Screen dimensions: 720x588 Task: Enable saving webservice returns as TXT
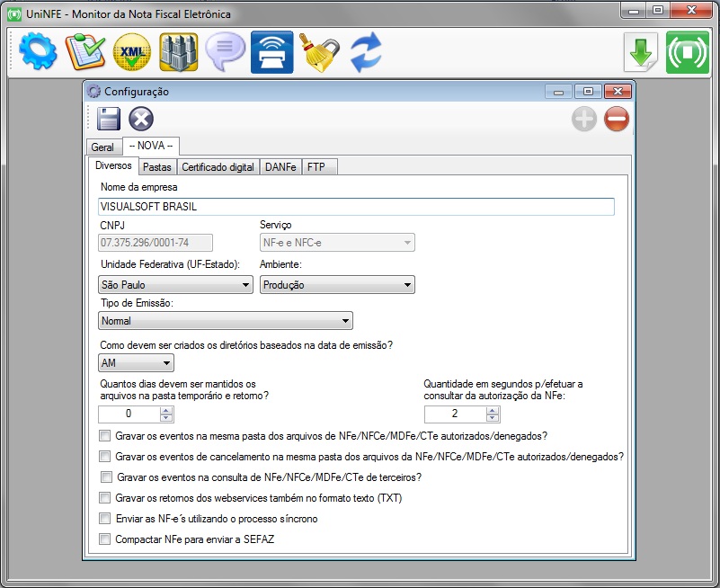[104, 497]
